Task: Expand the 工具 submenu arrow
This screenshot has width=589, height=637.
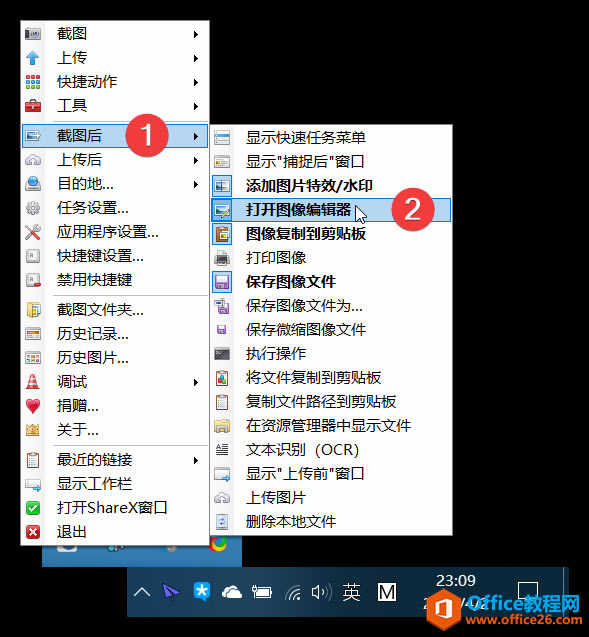Action: [196, 106]
